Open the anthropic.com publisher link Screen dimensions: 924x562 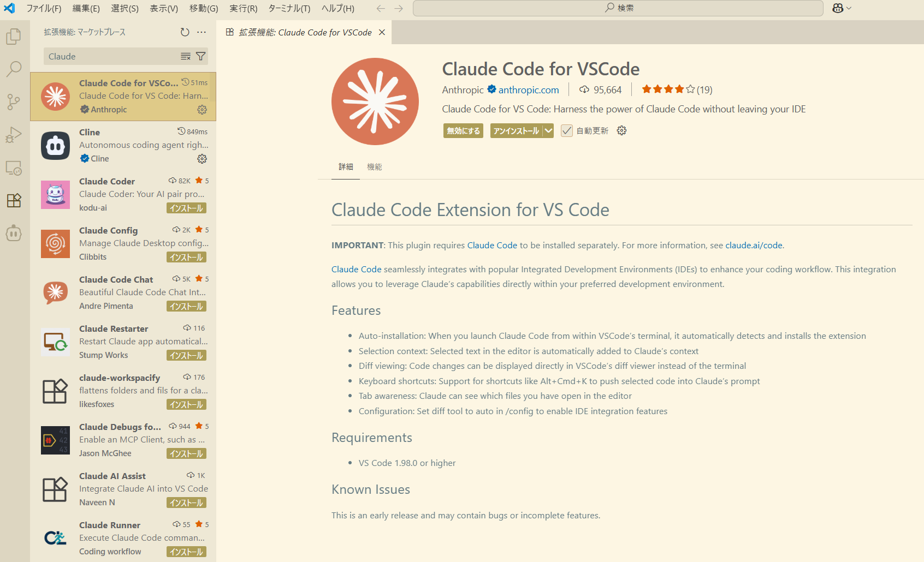click(x=529, y=90)
